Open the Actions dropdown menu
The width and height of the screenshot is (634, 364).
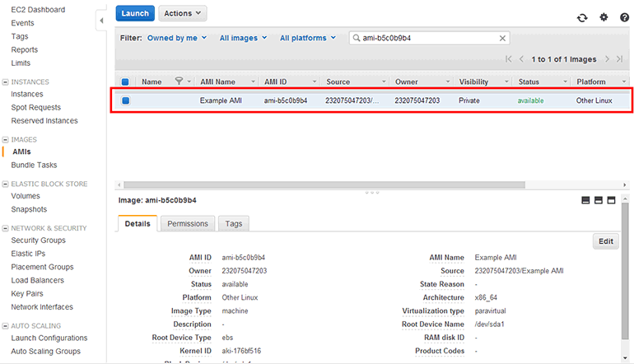click(x=182, y=13)
